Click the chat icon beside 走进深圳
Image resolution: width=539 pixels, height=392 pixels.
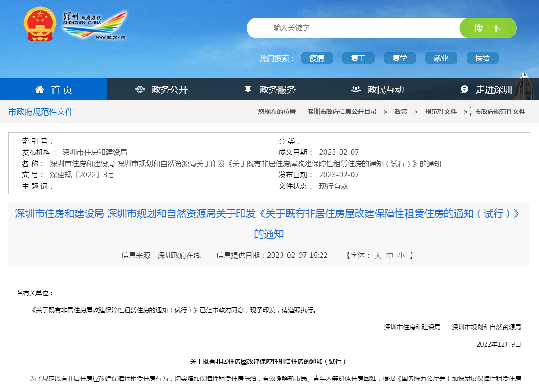click(x=464, y=89)
